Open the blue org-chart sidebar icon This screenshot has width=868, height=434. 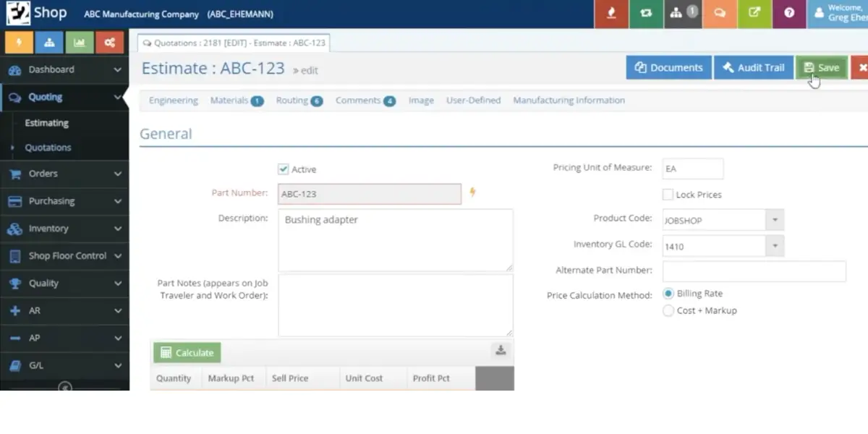tap(49, 43)
